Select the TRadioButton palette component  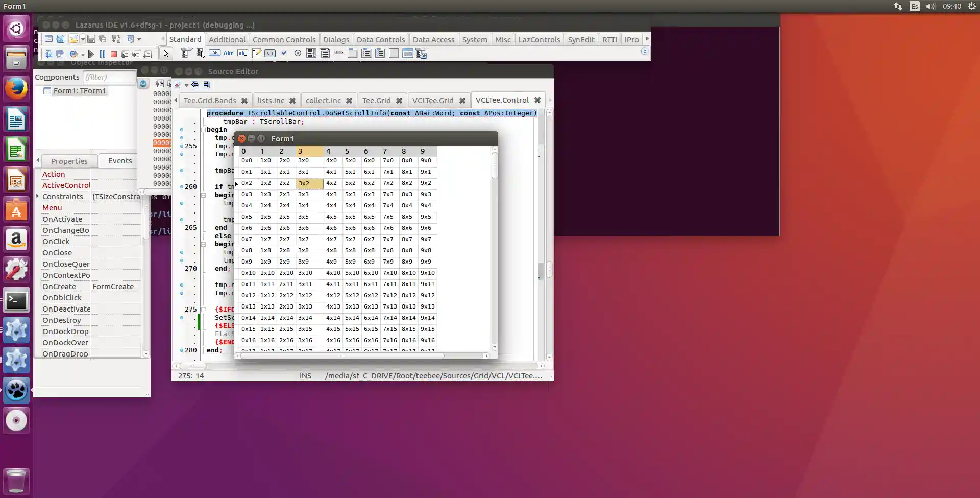coord(298,53)
